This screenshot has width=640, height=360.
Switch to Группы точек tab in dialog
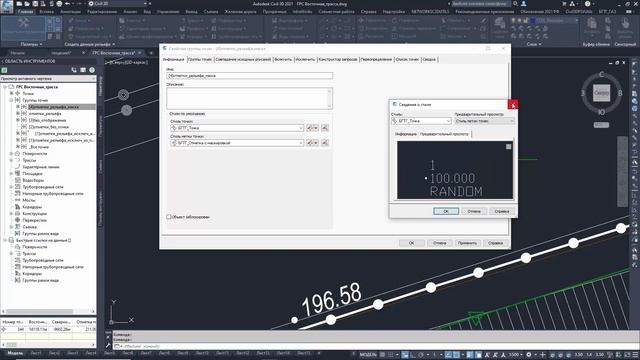[x=200, y=60]
